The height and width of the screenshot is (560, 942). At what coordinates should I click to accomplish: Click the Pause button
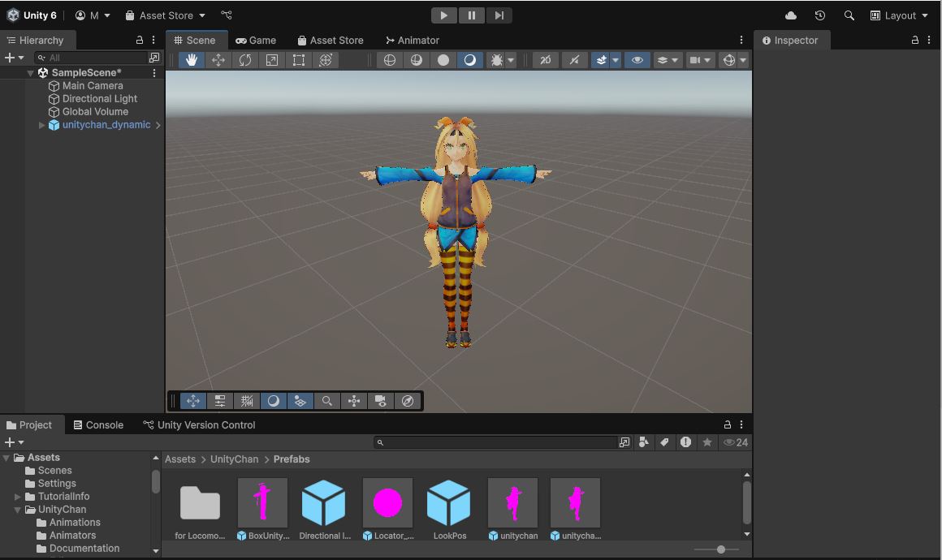click(472, 15)
